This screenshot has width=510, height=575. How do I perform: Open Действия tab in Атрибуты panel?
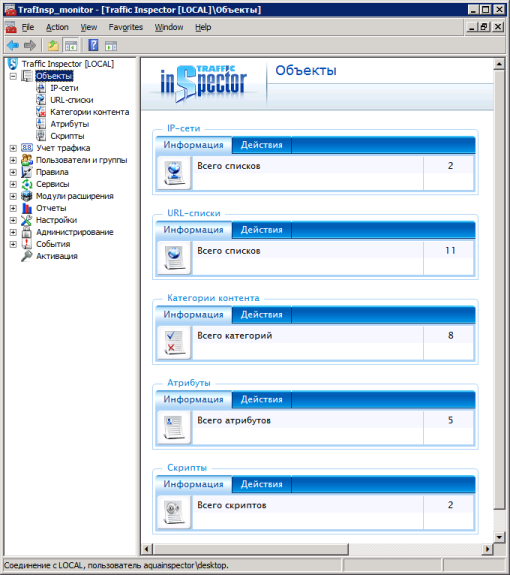pos(262,399)
